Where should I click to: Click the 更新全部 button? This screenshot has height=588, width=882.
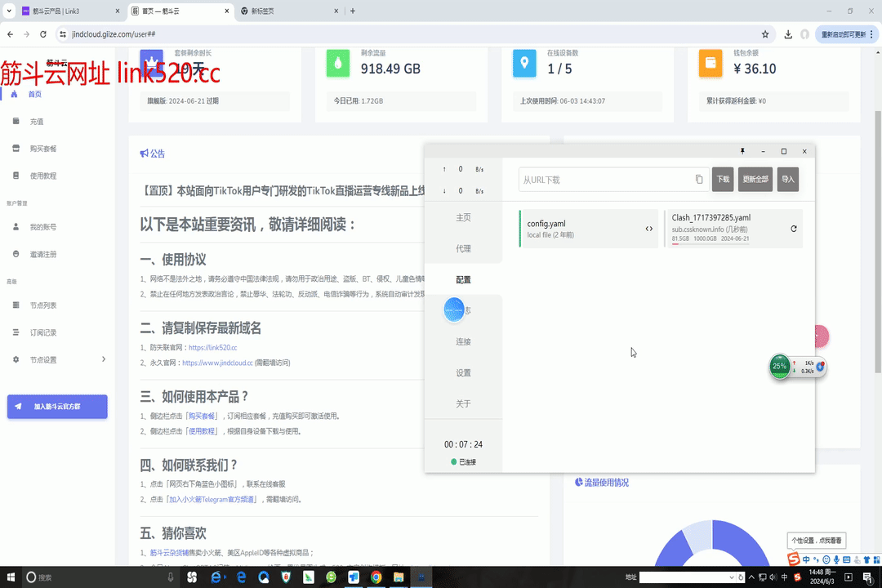pyautogui.click(x=755, y=180)
